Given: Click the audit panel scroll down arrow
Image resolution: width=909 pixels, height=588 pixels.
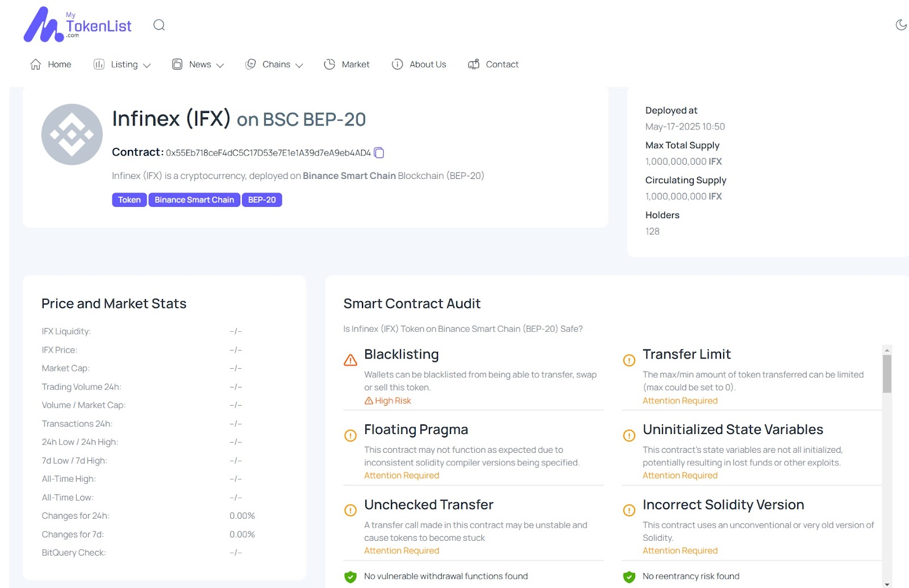Looking at the screenshot, I should click(x=887, y=584).
